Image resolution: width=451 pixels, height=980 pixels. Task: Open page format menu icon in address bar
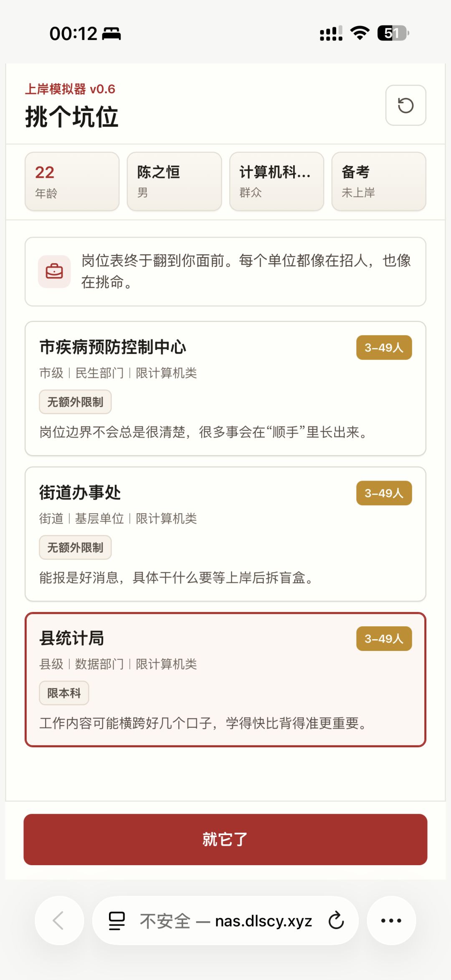tap(117, 921)
